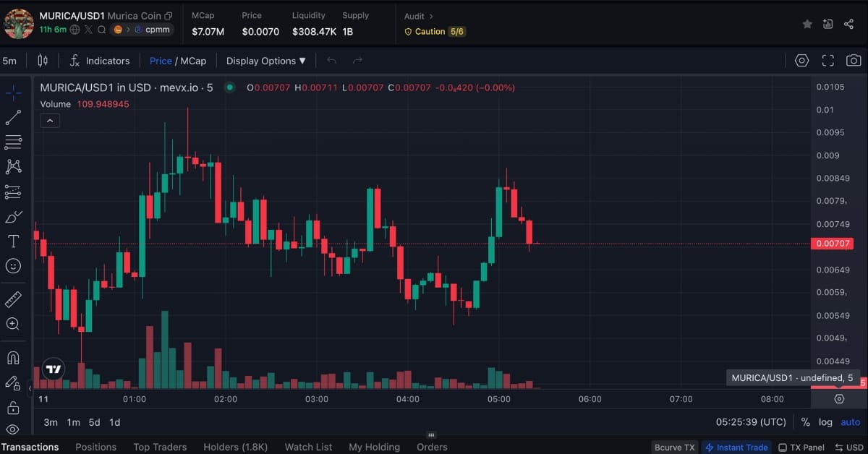Share the token via share icon

point(848,24)
